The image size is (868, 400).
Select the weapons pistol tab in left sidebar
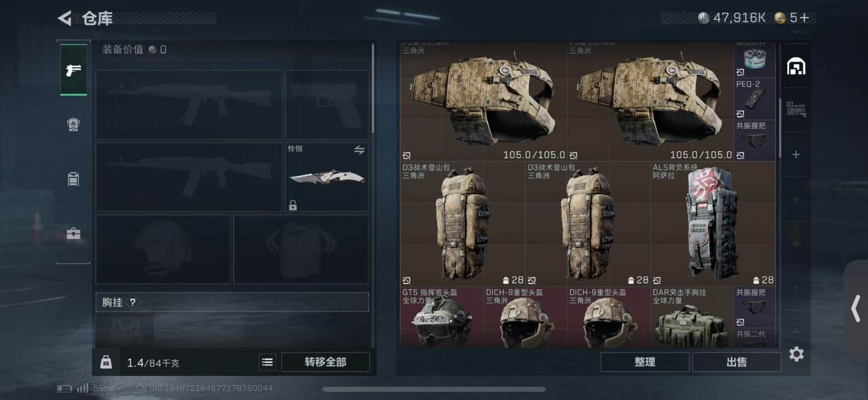pyautogui.click(x=73, y=70)
